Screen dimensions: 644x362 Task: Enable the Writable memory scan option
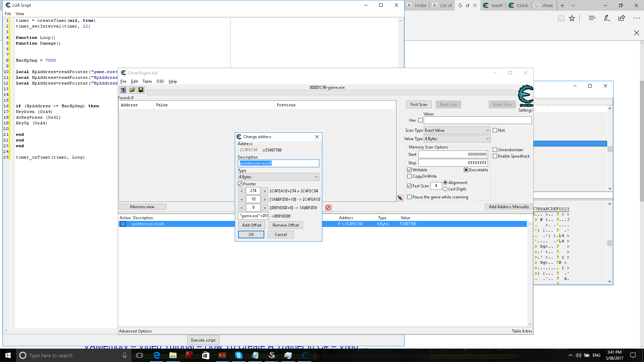click(410, 170)
